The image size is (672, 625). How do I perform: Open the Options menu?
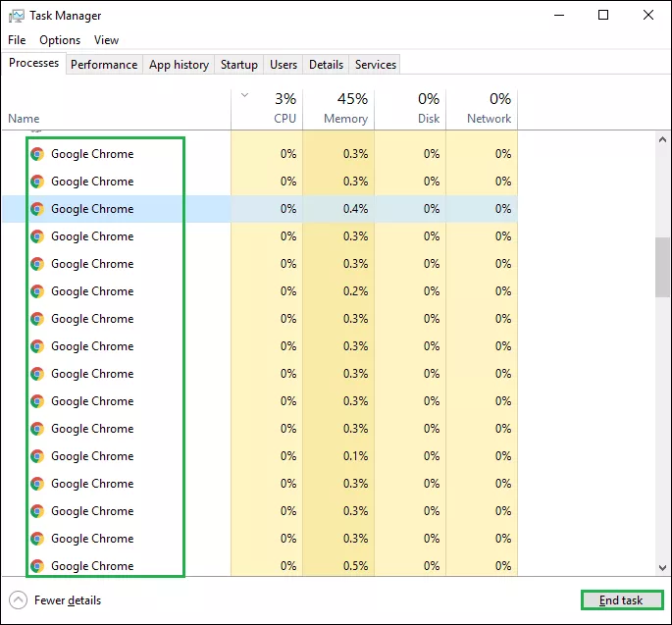(60, 40)
